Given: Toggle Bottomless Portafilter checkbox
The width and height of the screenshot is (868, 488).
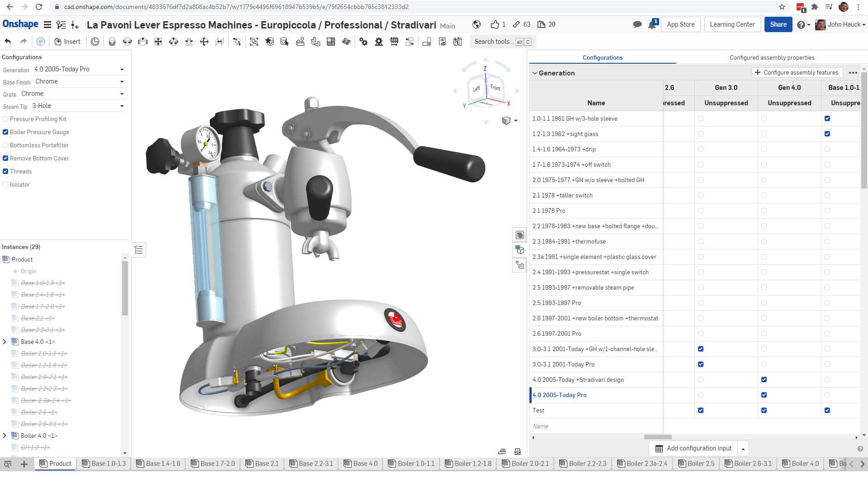Looking at the screenshot, I should point(5,145).
